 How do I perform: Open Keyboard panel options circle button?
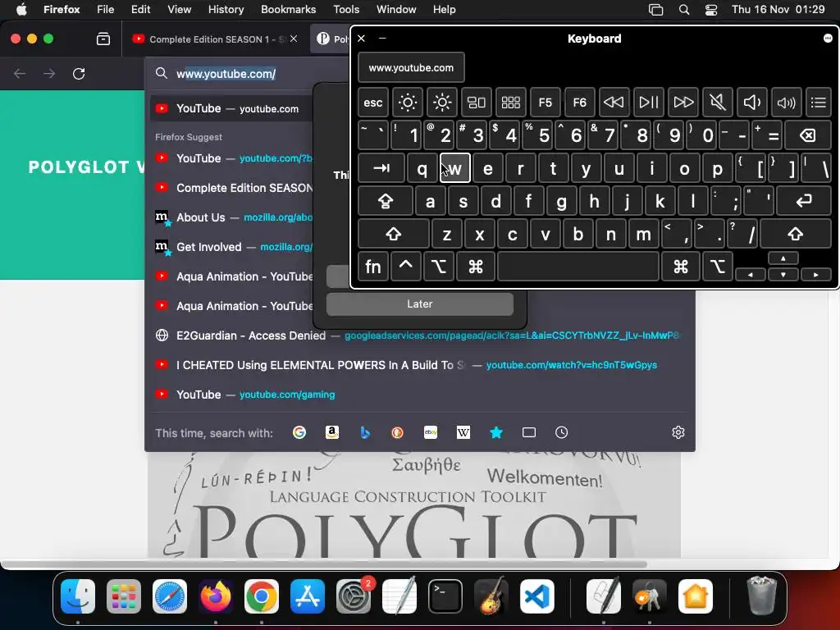coord(828,38)
